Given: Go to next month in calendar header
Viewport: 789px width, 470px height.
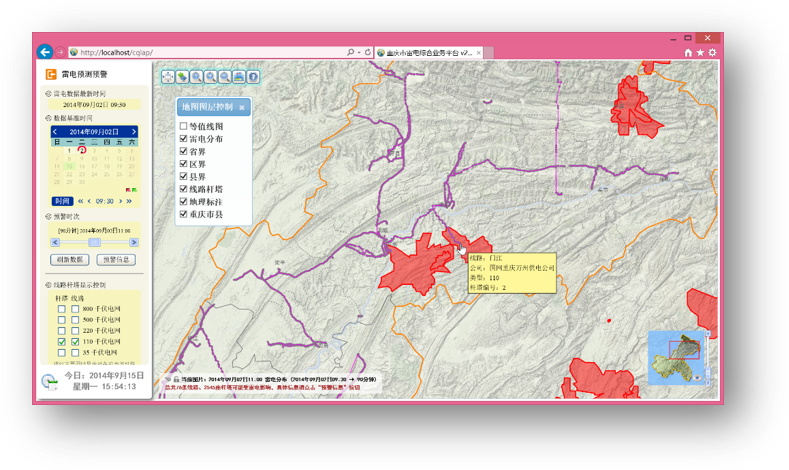Looking at the screenshot, I should 135,132.
